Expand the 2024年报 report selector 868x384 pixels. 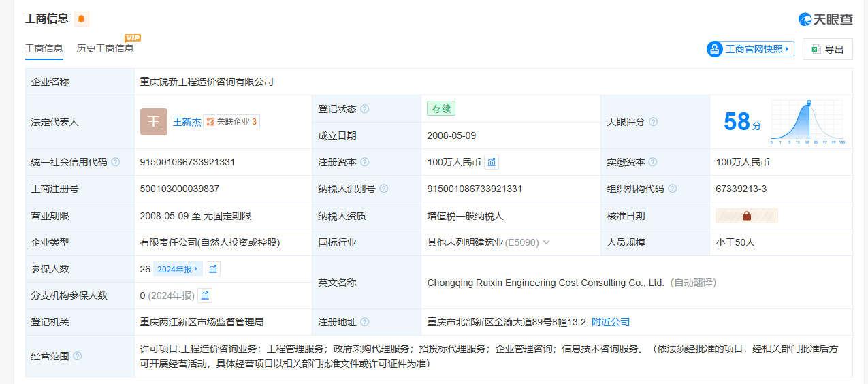coord(177,269)
